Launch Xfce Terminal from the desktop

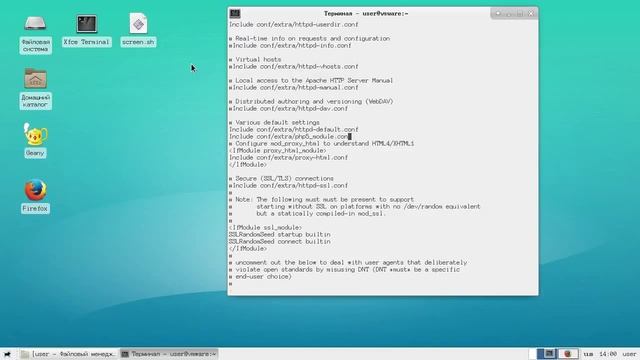click(87, 31)
